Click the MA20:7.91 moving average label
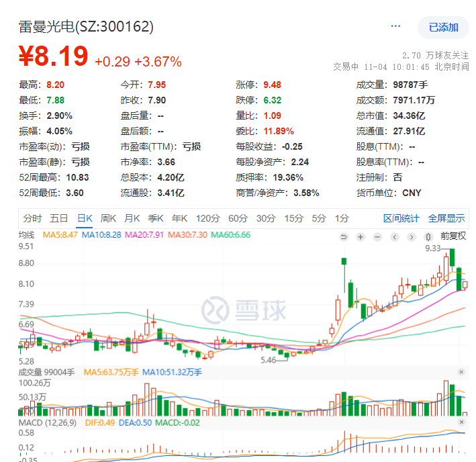 pyautogui.click(x=144, y=235)
